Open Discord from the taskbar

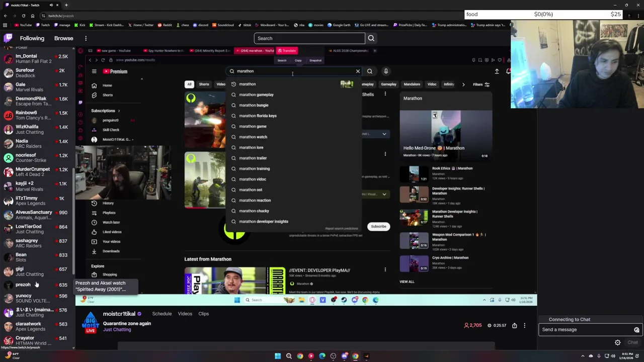coord(344,356)
